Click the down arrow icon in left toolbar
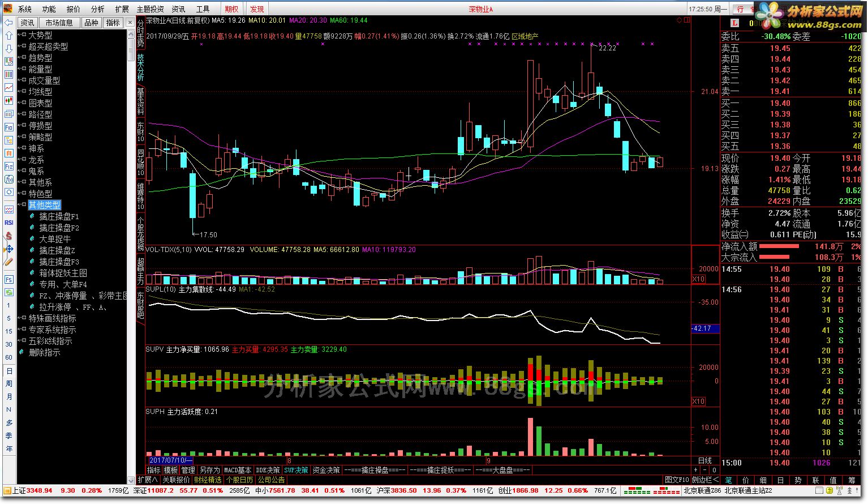The width and height of the screenshot is (868, 504). [8, 48]
